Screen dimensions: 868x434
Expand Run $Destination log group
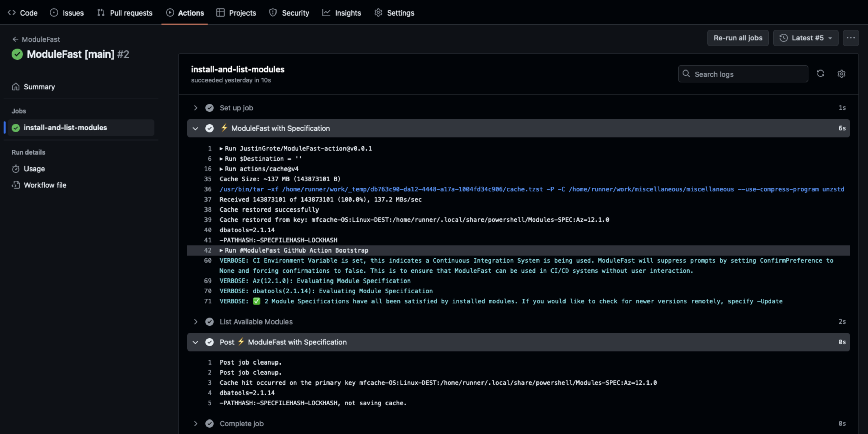pyautogui.click(x=260, y=159)
